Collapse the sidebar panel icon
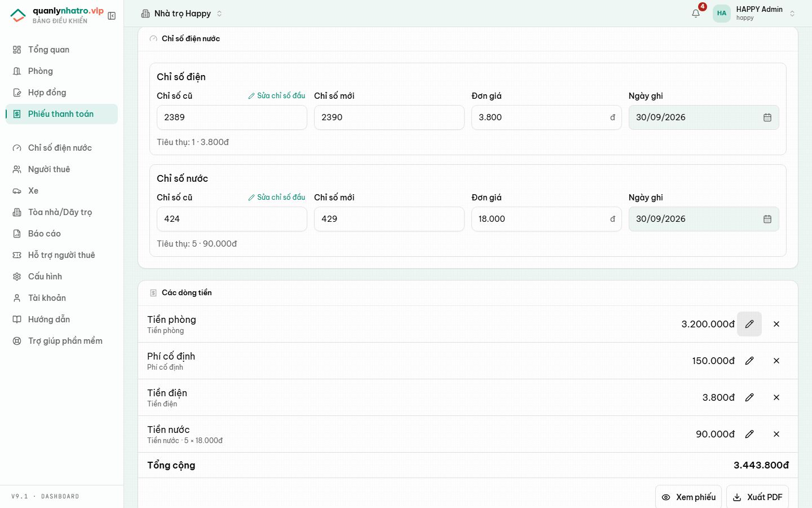This screenshot has height=508, width=812. tap(112, 16)
